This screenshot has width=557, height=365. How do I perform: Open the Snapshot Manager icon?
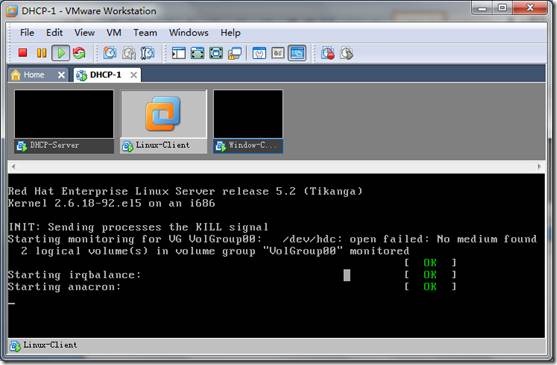pyautogui.click(x=147, y=53)
